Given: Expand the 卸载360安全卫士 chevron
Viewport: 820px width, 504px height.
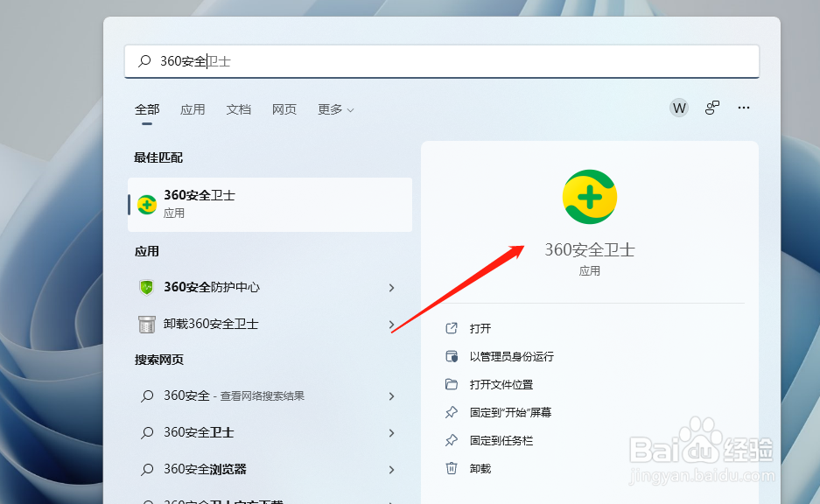Looking at the screenshot, I should (391, 325).
